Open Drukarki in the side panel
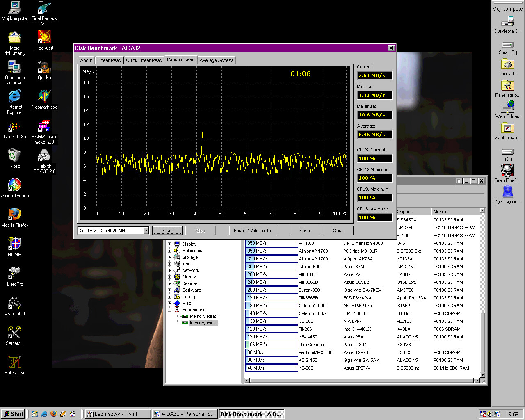Image resolution: width=525 pixels, height=420 pixels. pyautogui.click(x=508, y=67)
